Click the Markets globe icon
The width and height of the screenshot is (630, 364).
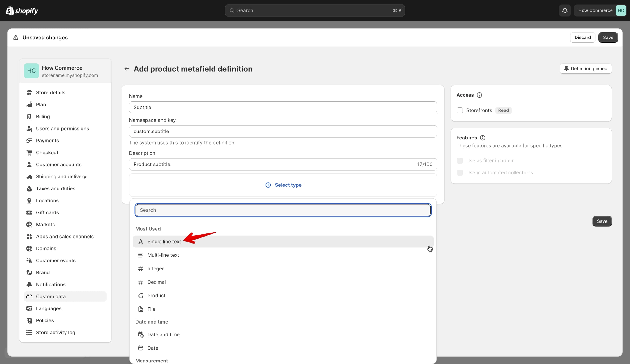tap(29, 224)
